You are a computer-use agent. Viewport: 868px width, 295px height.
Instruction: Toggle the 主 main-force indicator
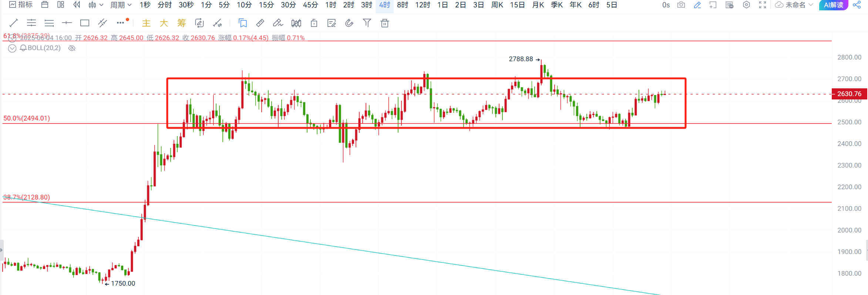(x=146, y=23)
